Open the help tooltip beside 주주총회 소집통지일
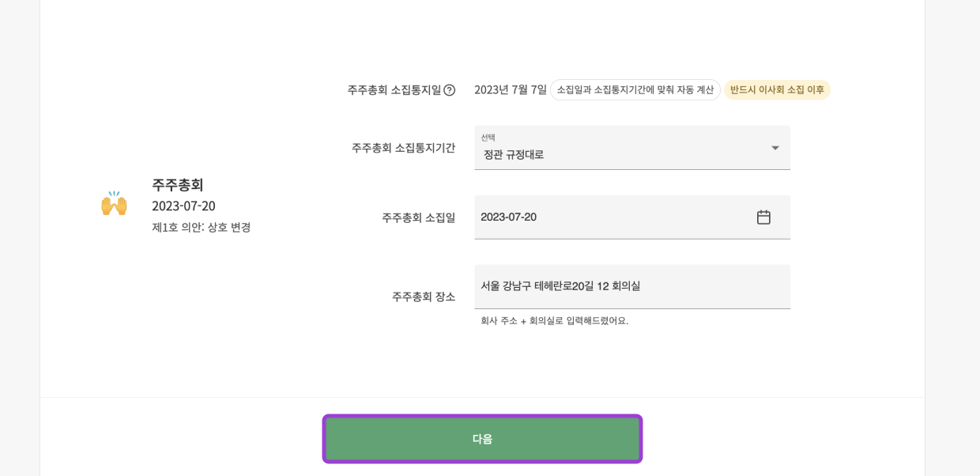980x476 pixels. (449, 90)
